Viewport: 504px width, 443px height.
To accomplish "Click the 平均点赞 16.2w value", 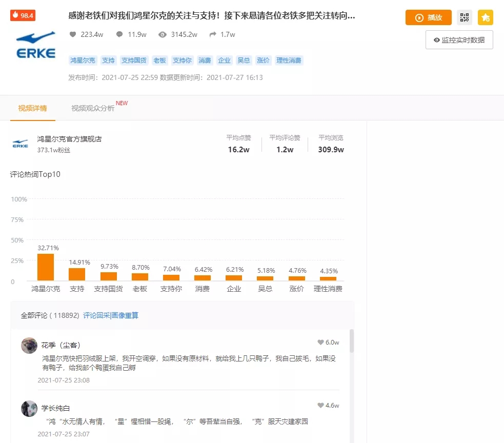I will [x=238, y=150].
